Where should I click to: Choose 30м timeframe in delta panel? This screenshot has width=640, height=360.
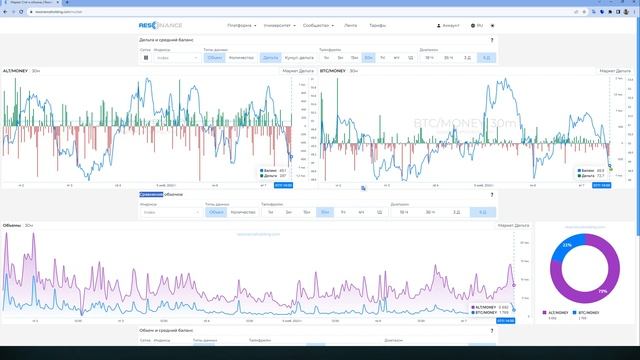[x=368, y=58]
